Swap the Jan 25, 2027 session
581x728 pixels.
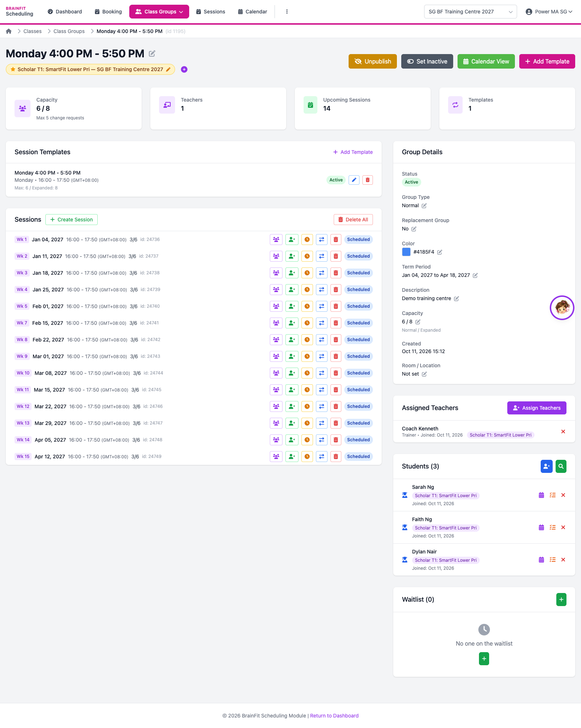click(x=322, y=290)
